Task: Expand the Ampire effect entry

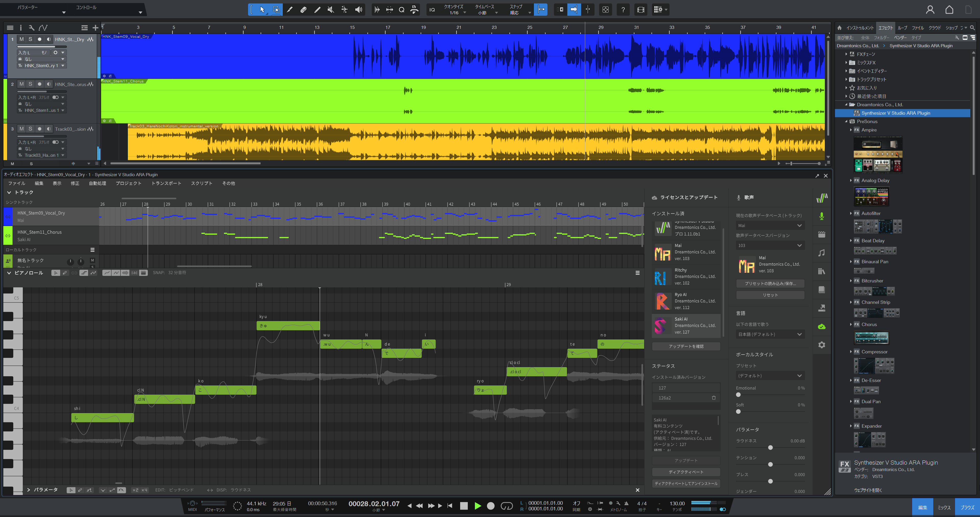Action: coord(851,130)
